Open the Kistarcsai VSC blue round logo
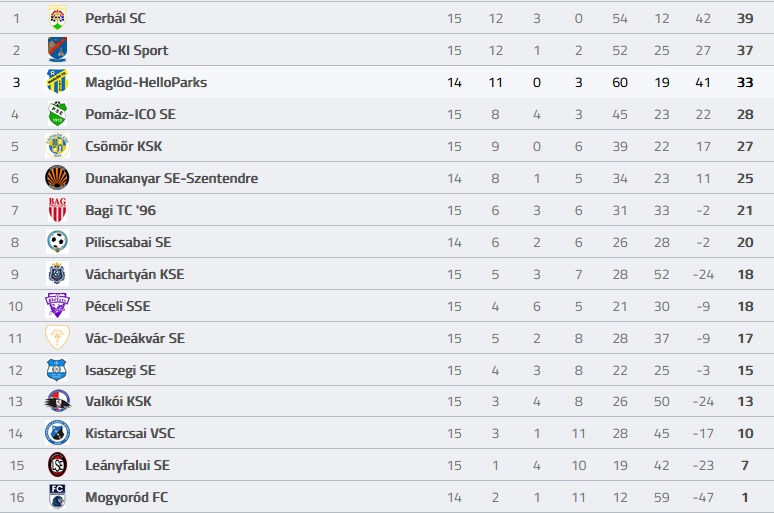 click(57, 433)
